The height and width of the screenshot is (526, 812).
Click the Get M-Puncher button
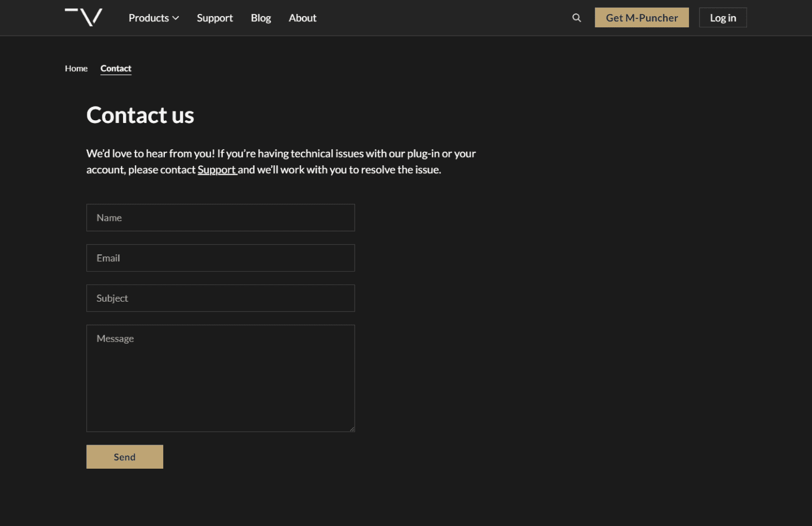coord(642,18)
